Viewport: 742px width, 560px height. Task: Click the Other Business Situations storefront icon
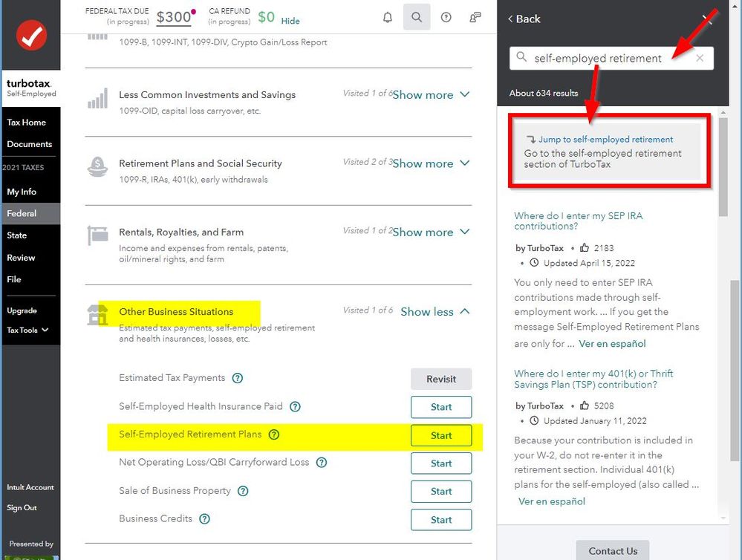(x=97, y=315)
